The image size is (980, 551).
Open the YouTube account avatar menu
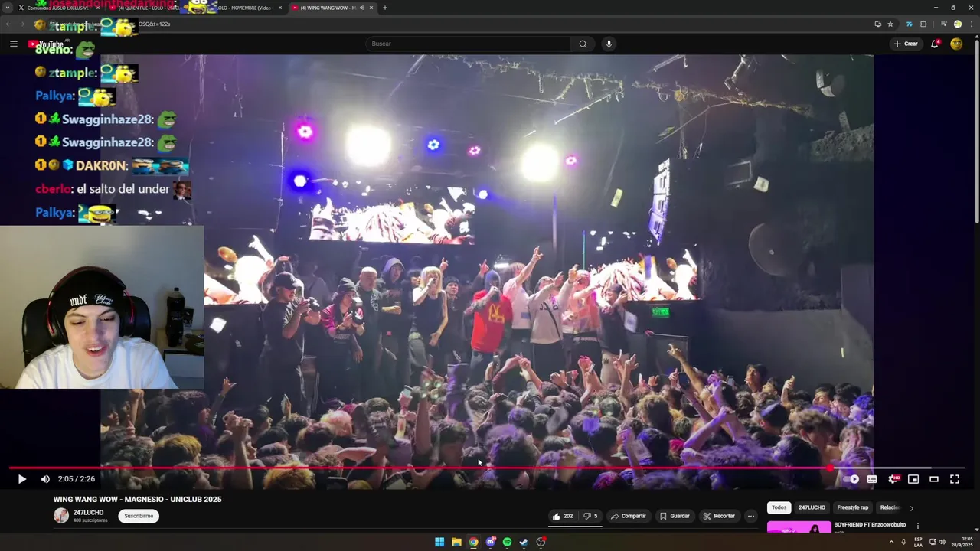tap(956, 44)
